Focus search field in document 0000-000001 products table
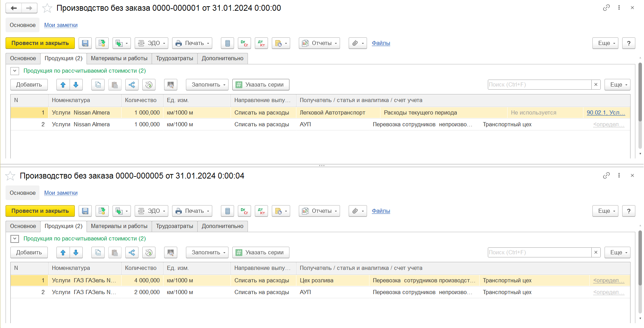This screenshot has height=328, width=644. [539, 85]
